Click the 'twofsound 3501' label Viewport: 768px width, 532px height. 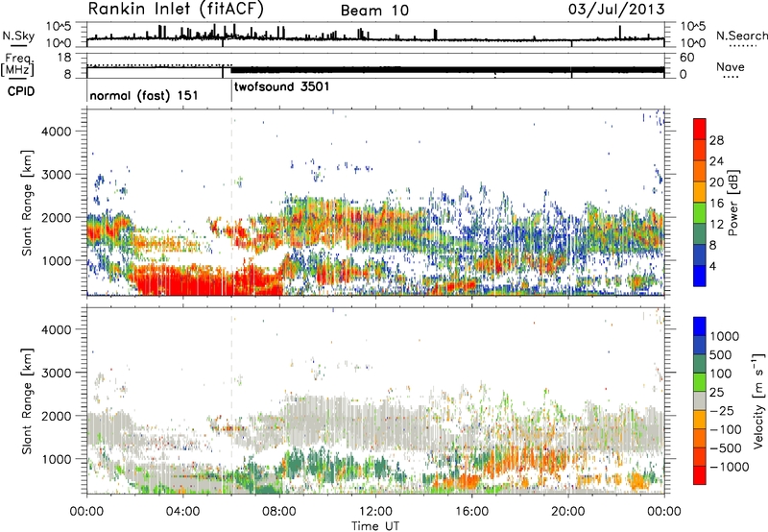281,86
